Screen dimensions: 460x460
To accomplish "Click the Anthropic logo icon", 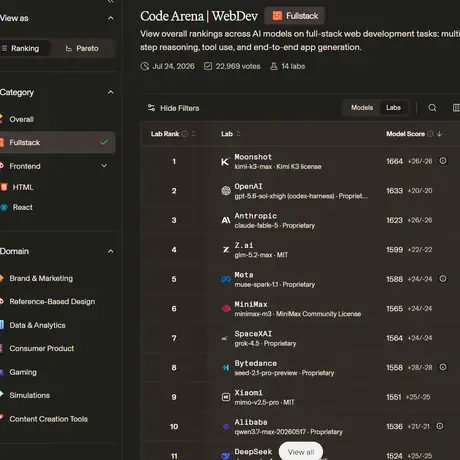I will (x=226, y=220).
